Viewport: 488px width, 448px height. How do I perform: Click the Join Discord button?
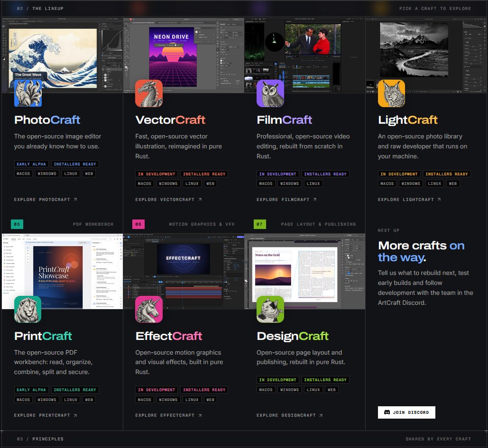[x=406, y=412]
